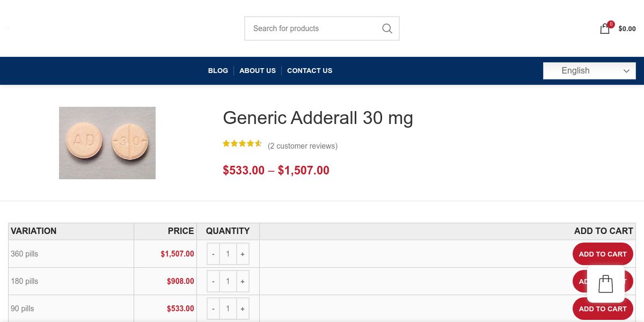Image resolution: width=644 pixels, height=322 pixels.
Task: Click the 360 pills quantity field
Action: 228,254
